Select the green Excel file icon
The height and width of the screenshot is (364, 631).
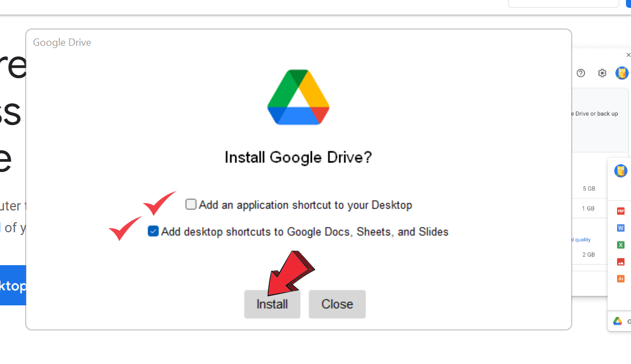coord(620,245)
